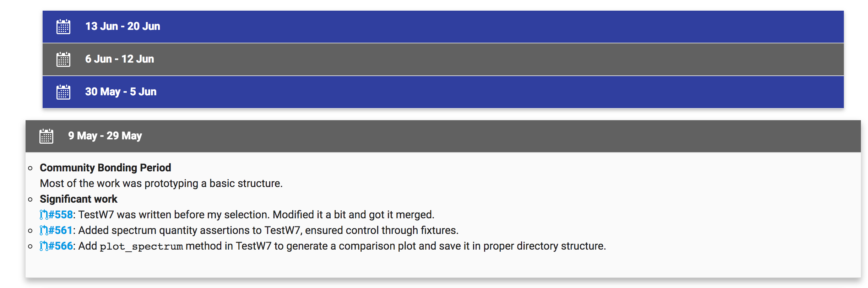This screenshot has height=288, width=868.
Task: Click the 9 May - 29 May date label
Action: pyautogui.click(x=105, y=136)
